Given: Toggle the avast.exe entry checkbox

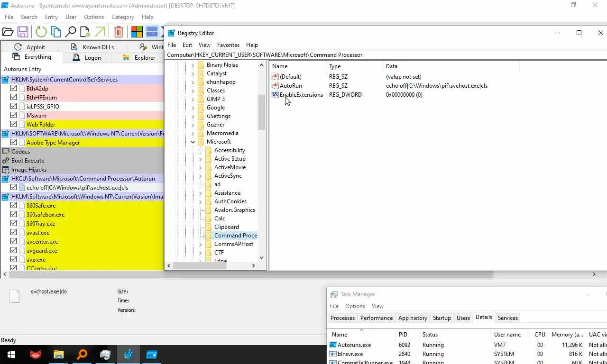Looking at the screenshot, I should click(13, 233).
